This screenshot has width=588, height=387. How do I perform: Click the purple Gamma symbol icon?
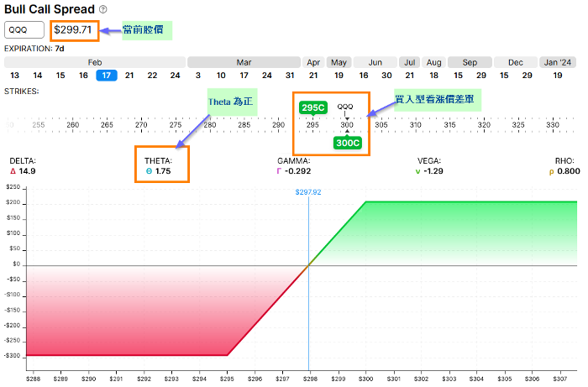tap(279, 171)
